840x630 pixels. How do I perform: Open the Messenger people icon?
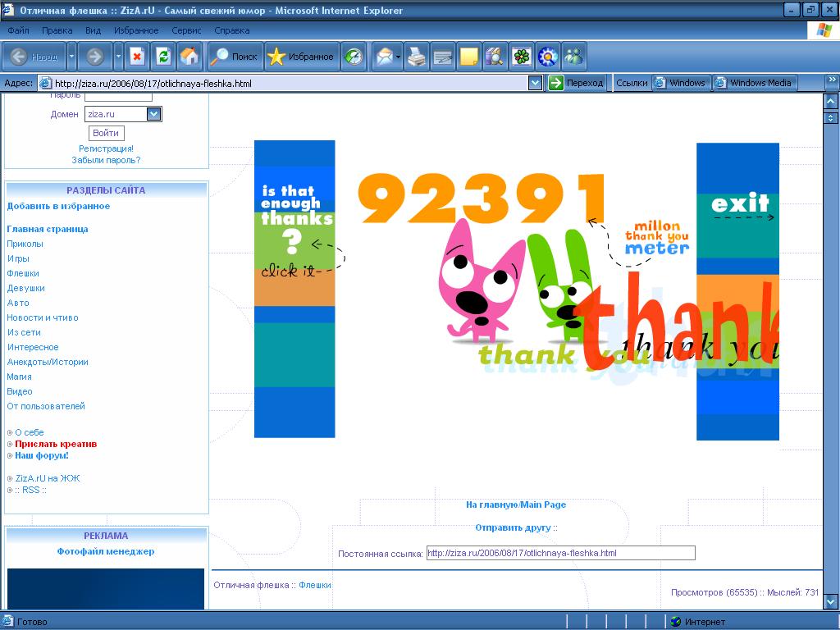click(574, 57)
